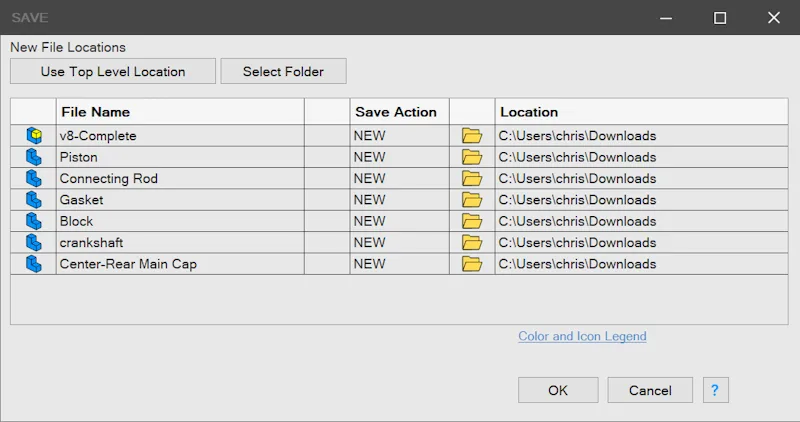Click NEW save action for v8-Complete
Image resolution: width=800 pixels, height=422 pixels.
pyautogui.click(x=399, y=136)
